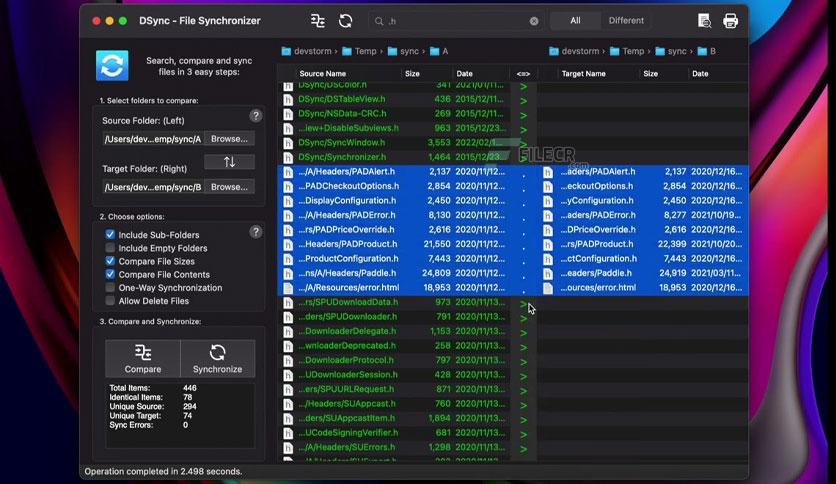Sort by Target Name column header

click(583, 74)
